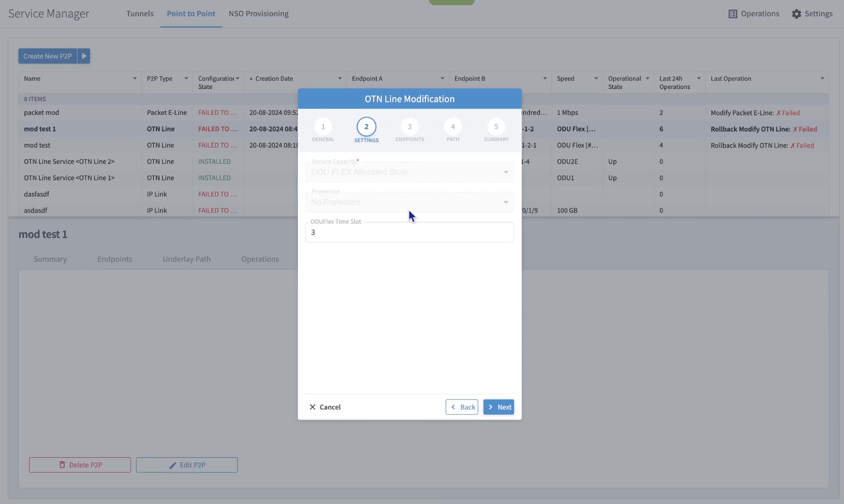
Task: Open the Endpoint A column menu
Action: (x=442, y=78)
